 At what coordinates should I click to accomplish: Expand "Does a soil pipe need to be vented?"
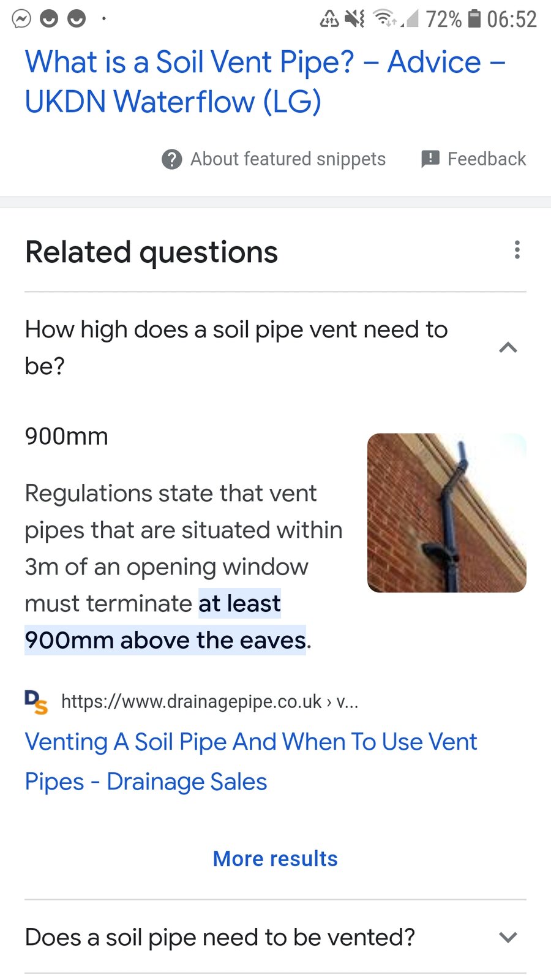(508, 937)
